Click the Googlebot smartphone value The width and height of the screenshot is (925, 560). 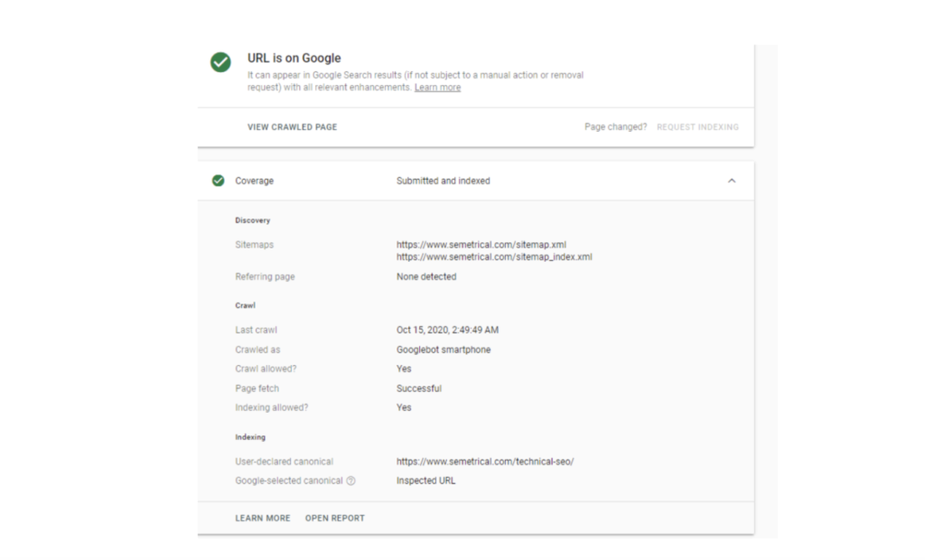pos(443,350)
